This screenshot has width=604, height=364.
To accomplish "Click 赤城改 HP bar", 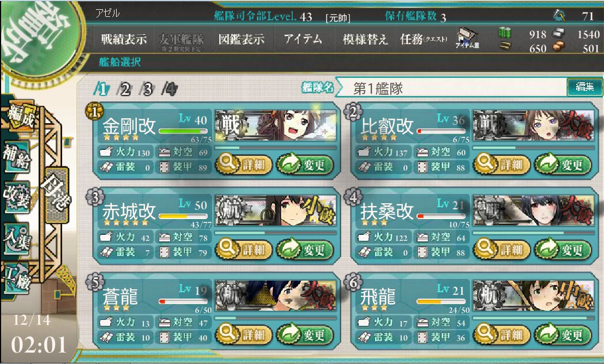I will tap(183, 216).
